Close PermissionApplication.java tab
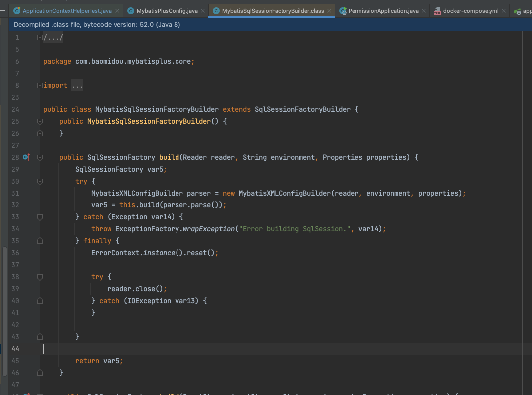Viewport: 532px width, 395px height. tap(424, 11)
